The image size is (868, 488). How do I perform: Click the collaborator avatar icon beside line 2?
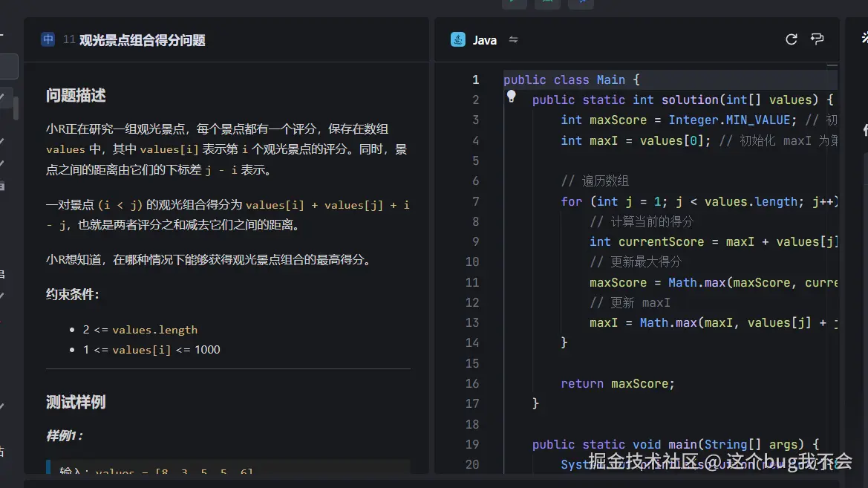tap(511, 96)
